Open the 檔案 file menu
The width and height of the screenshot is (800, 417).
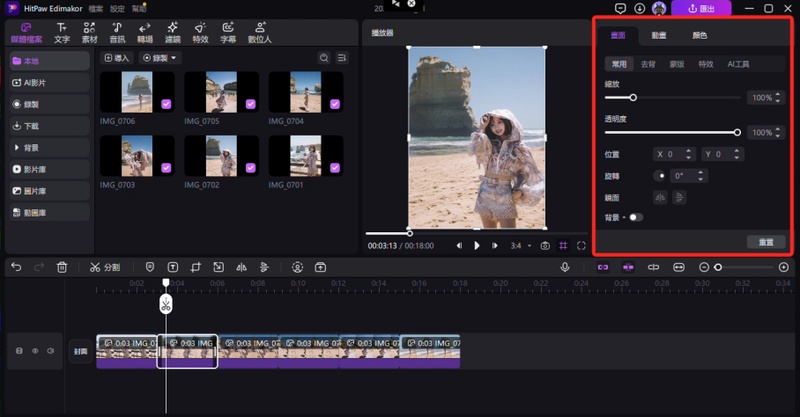tap(95, 9)
